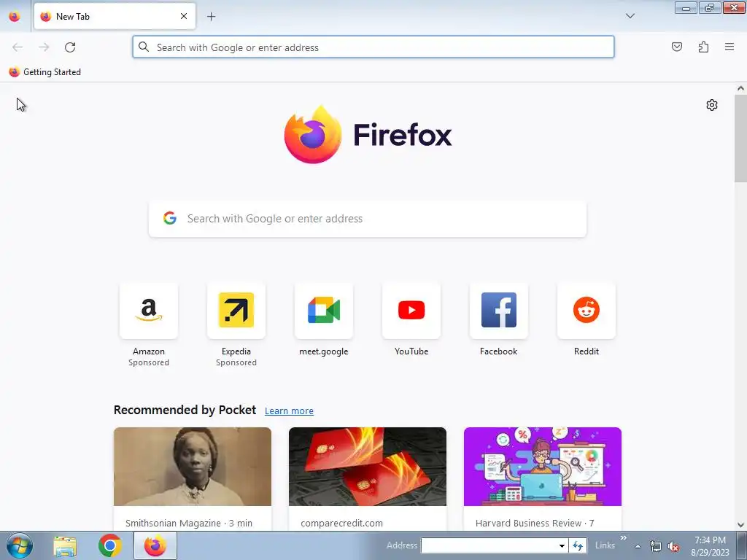Viewport: 747px width, 560px height.
Task: Open the Extensions puzzle icon
Action: 703,47
